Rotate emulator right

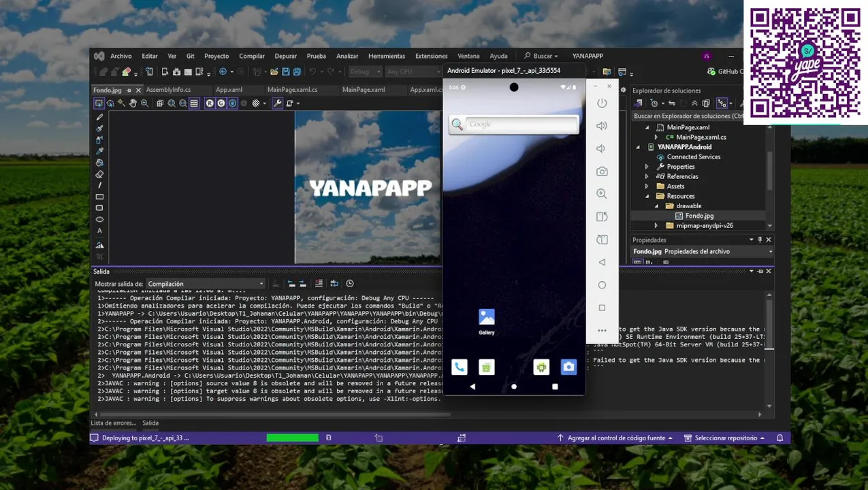pyautogui.click(x=602, y=240)
